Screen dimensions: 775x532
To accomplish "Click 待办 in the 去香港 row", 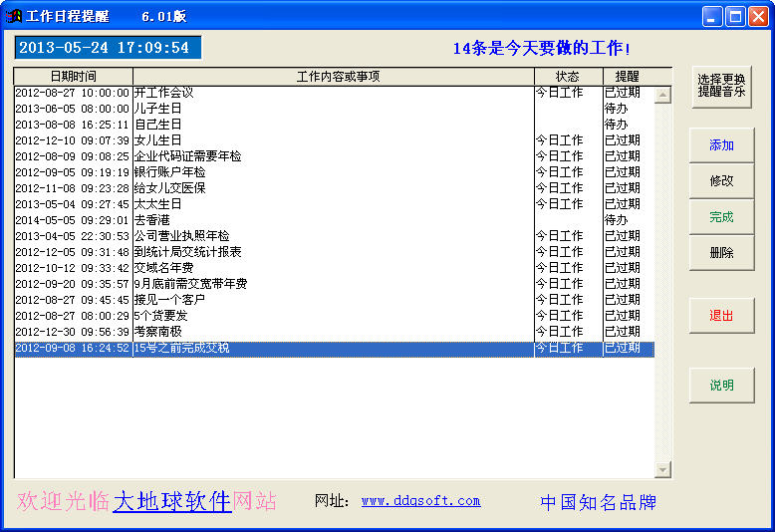I will [x=616, y=220].
